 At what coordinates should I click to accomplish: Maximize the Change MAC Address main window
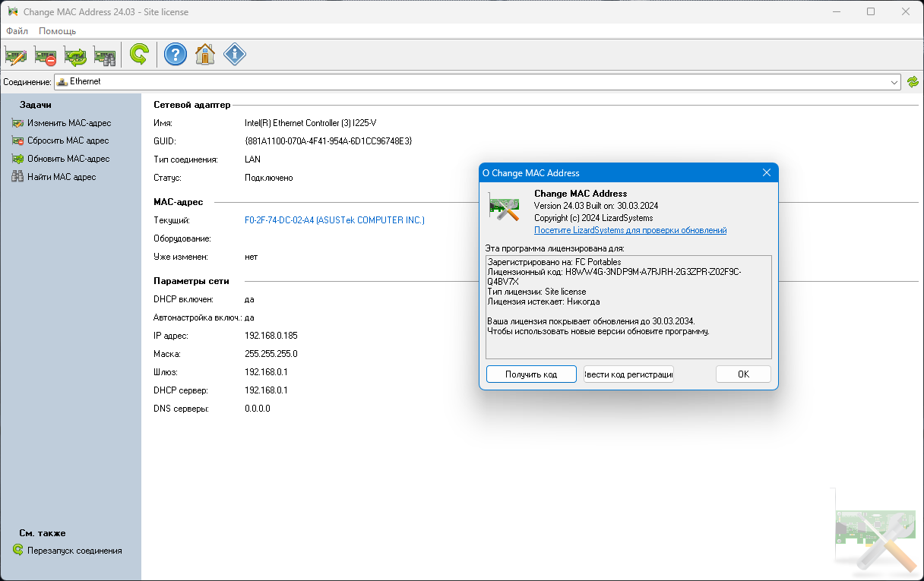pyautogui.click(x=871, y=11)
